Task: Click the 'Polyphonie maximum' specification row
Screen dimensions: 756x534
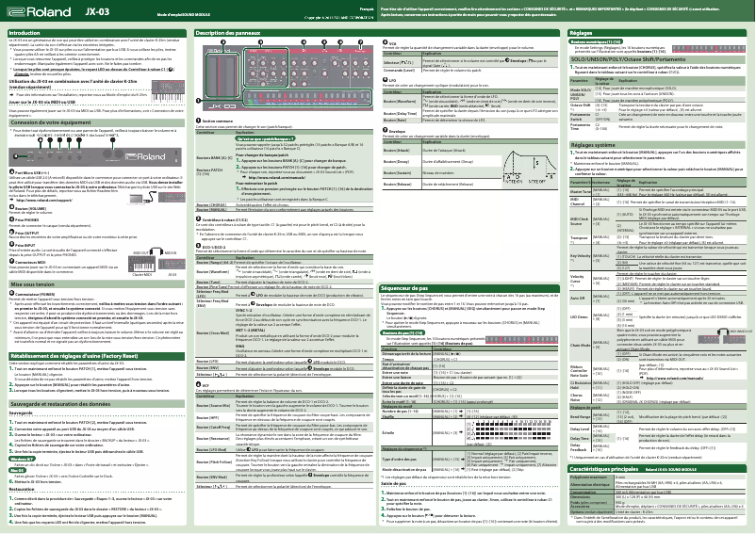Action: coord(658,477)
